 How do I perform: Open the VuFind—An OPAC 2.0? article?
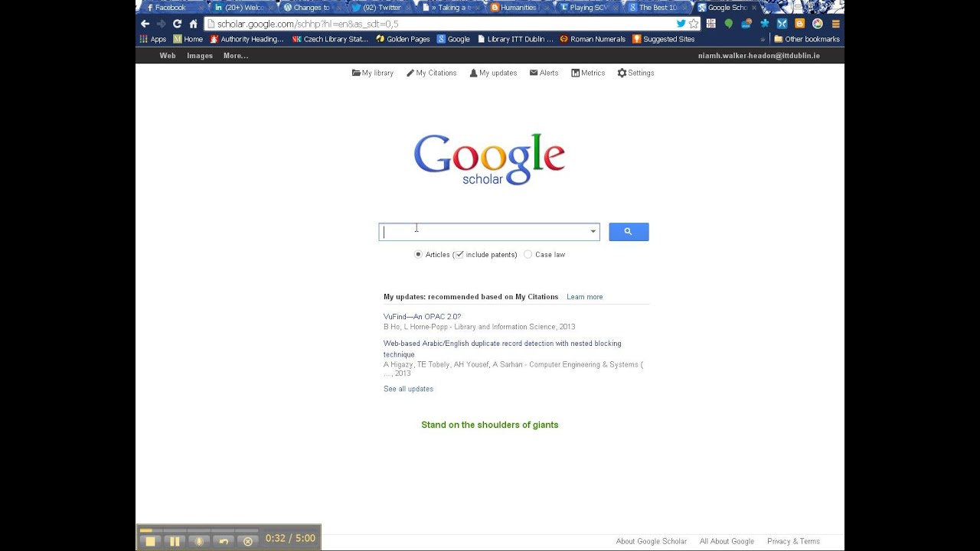422,317
